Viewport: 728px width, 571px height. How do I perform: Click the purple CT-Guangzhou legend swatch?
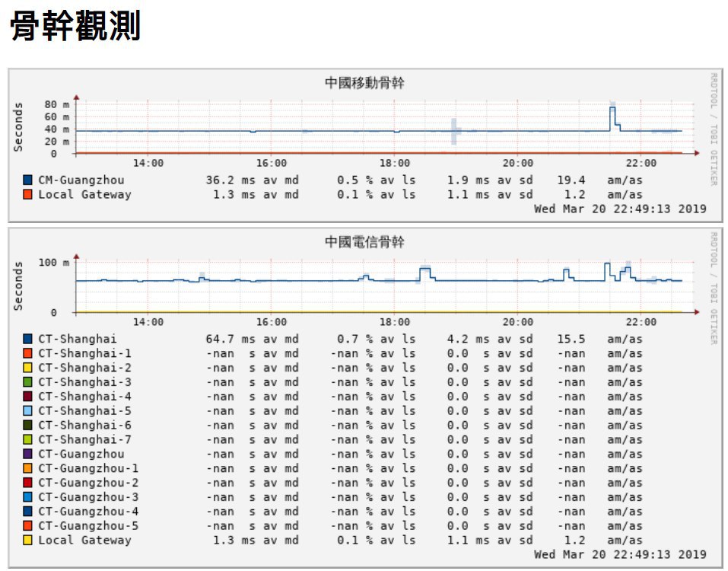(28, 454)
